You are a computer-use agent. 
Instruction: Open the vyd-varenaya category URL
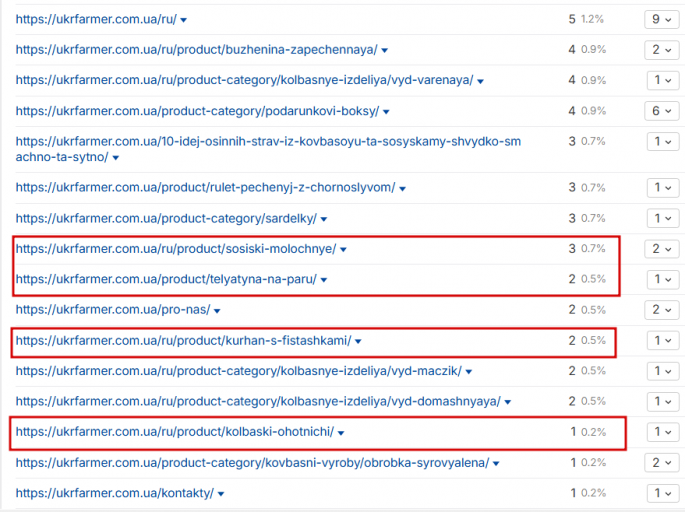244,80
